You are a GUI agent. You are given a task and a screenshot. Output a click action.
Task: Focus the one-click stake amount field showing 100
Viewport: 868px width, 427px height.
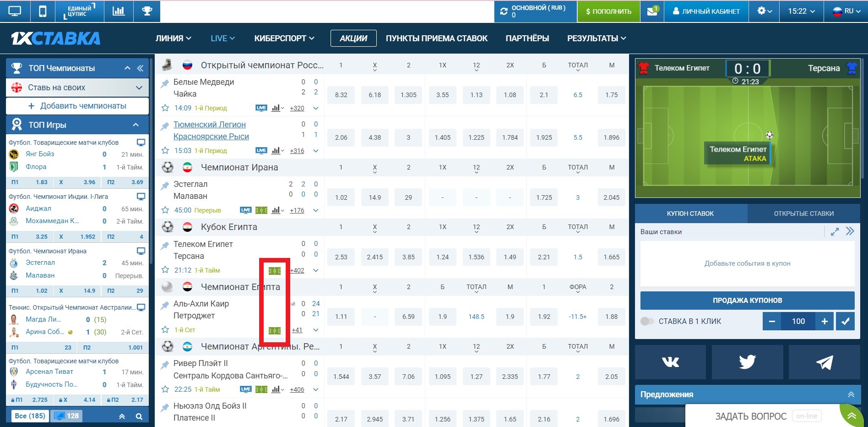click(798, 321)
